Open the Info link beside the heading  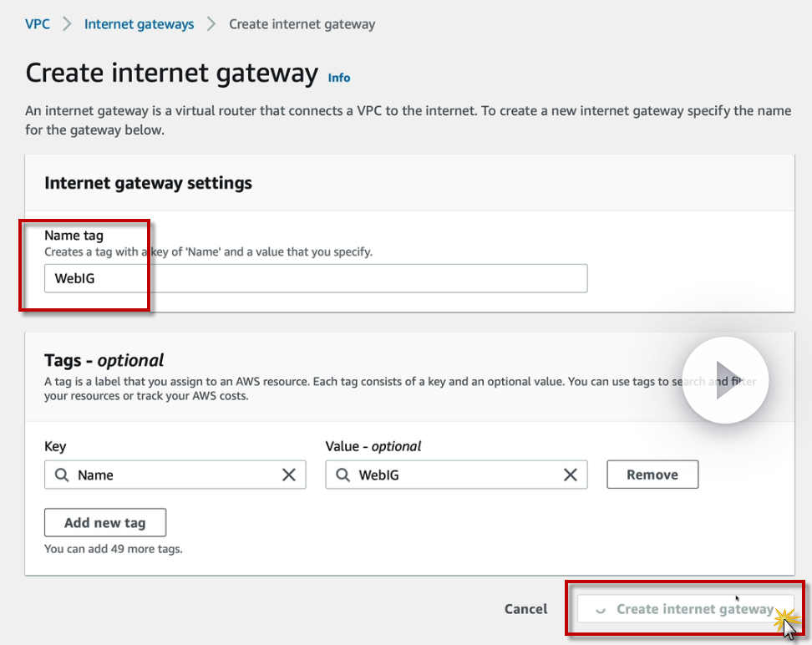[x=339, y=78]
